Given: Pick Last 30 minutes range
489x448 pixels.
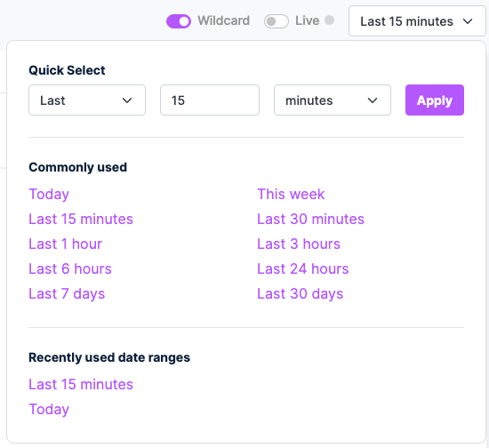Looking at the screenshot, I should click(x=310, y=219).
